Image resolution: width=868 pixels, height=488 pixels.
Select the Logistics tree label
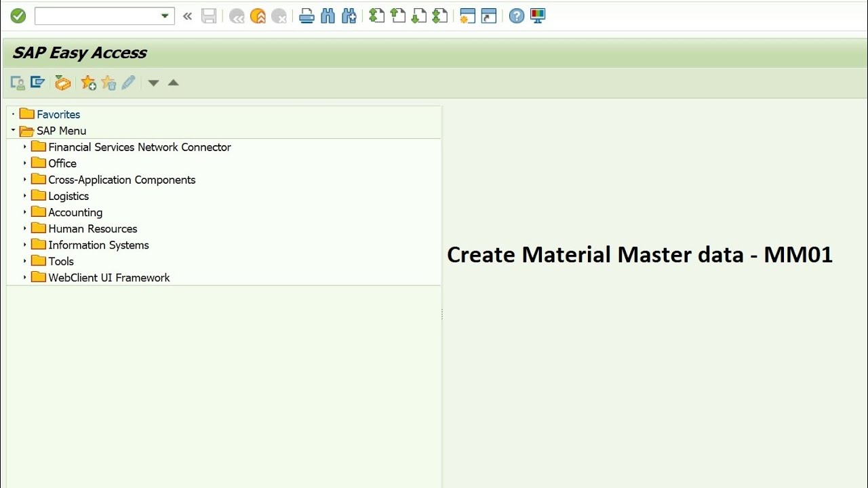point(68,196)
